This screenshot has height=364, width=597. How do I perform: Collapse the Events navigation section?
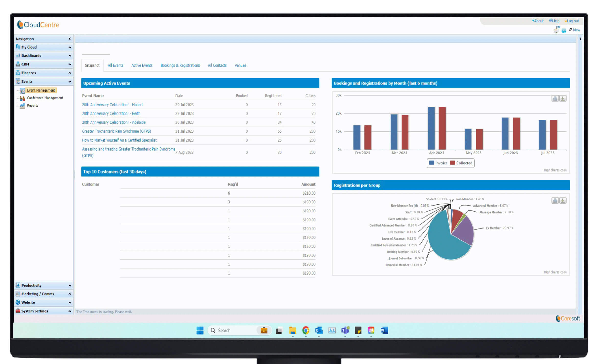pos(70,82)
